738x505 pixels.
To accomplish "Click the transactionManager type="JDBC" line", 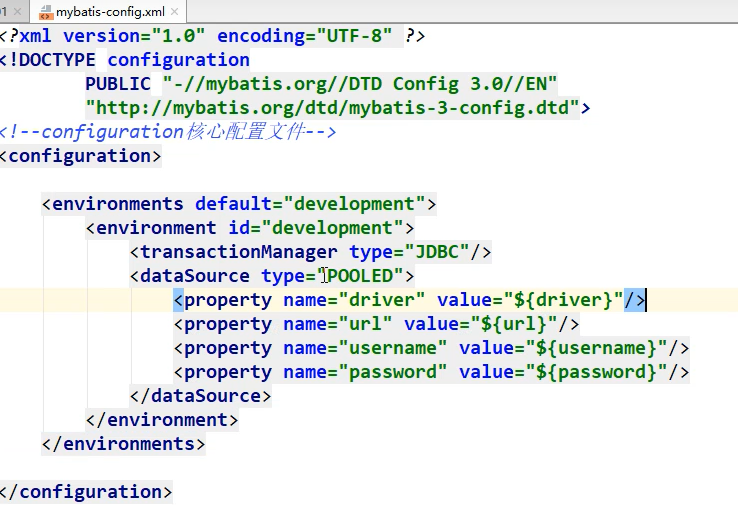I will 311,252.
